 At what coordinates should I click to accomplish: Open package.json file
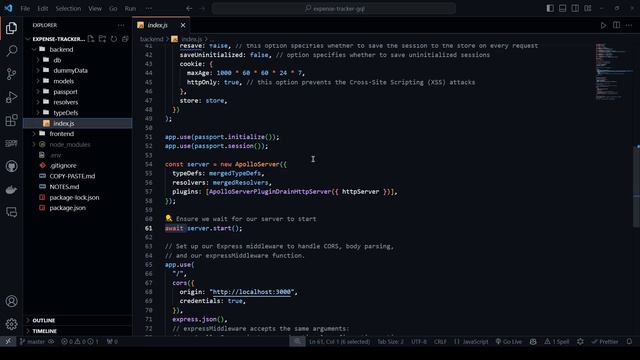[x=67, y=208]
